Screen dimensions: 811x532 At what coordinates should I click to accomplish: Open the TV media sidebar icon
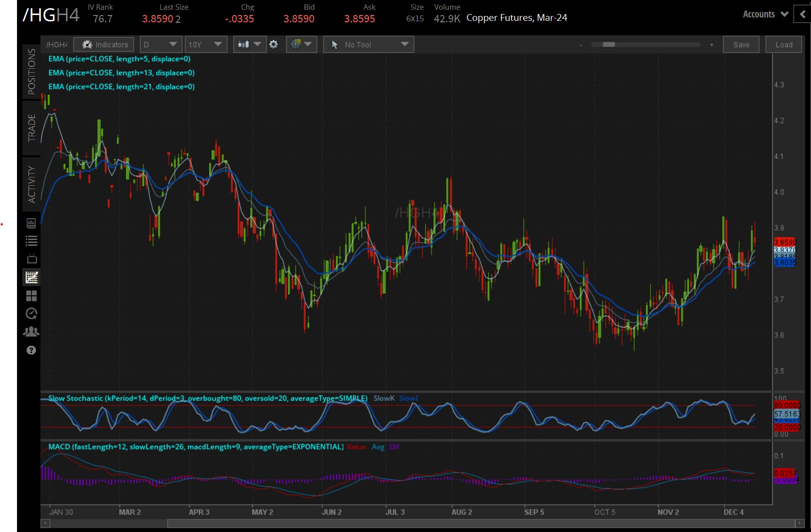pyautogui.click(x=32, y=259)
